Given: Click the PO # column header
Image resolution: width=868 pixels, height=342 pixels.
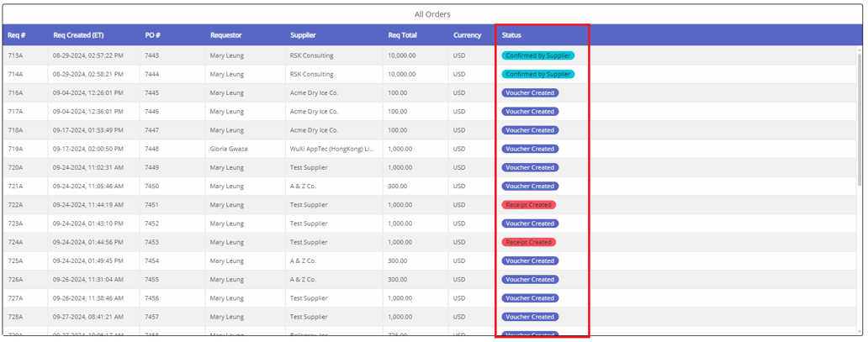Looking at the screenshot, I should (x=152, y=35).
